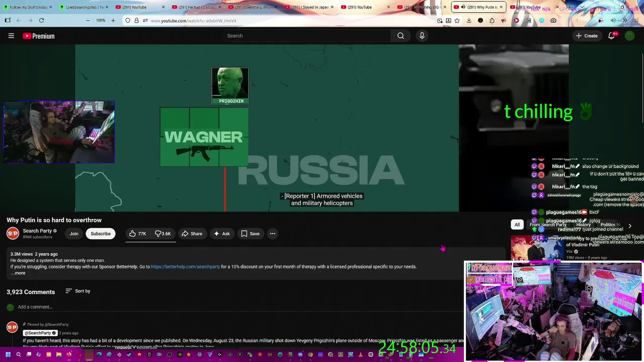Viewport: 644px width, 362px height.
Task: Open the Windows Start menu
Action: [x=8, y=354]
